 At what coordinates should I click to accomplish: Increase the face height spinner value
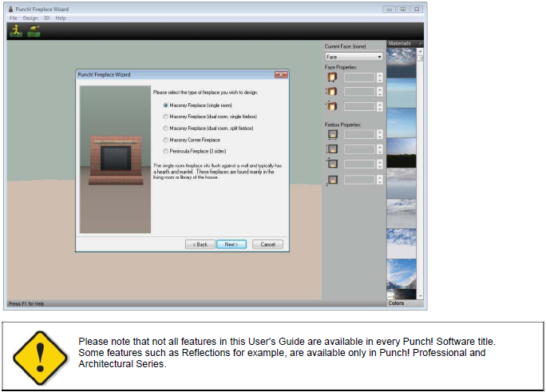379,89
